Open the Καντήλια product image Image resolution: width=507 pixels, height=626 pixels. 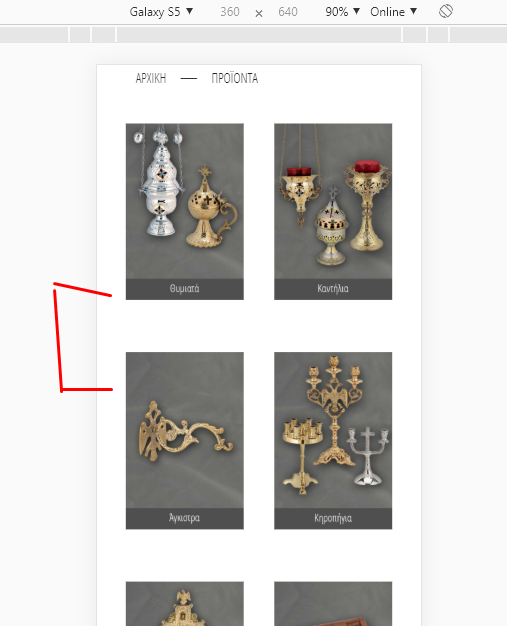pyautogui.click(x=333, y=201)
